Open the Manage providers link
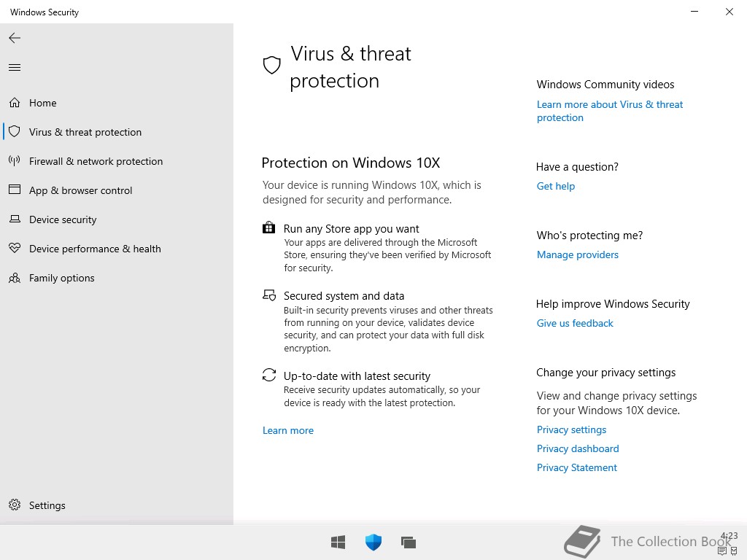Screen dimensions: 747x560 pos(578,254)
